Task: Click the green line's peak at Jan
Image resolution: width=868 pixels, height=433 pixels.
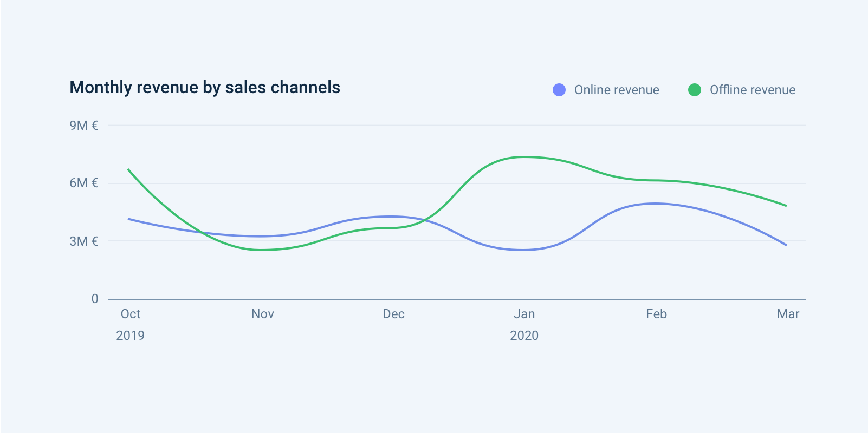Action: pyautogui.click(x=524, y=157)
